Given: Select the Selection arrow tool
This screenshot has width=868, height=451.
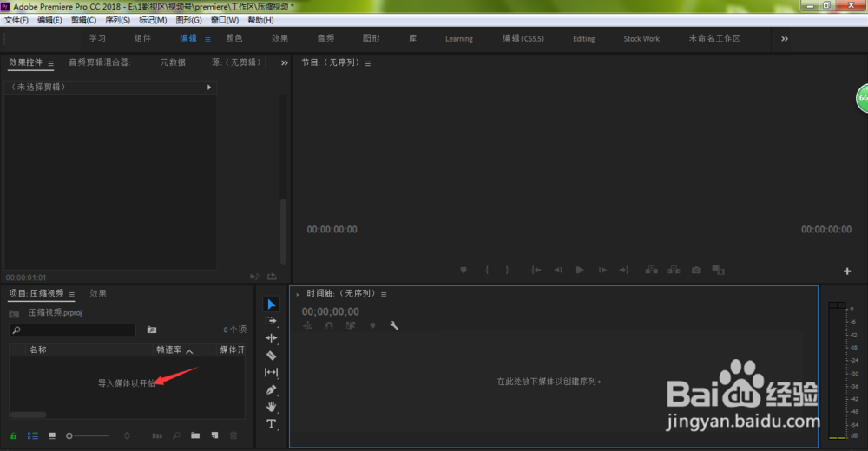Looking at the screenshot, I should 271,304.
